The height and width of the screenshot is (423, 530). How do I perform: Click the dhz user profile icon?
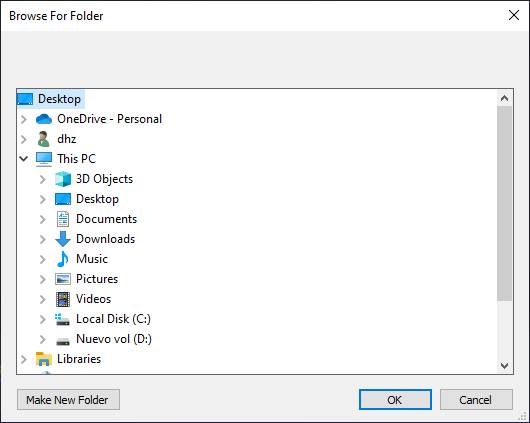(x=43, y=139)
